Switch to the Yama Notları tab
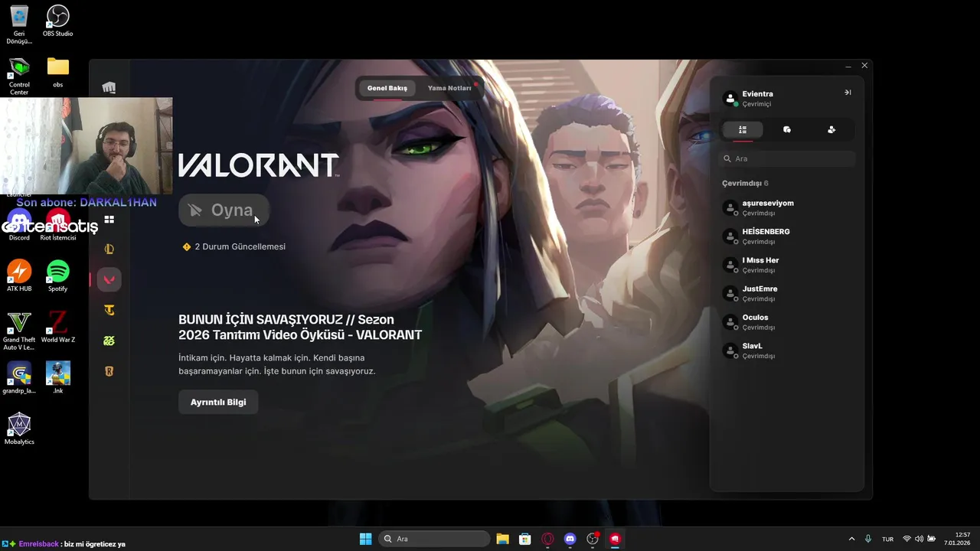The height and width of the screenshot is (551, 980). click(449, 88)
